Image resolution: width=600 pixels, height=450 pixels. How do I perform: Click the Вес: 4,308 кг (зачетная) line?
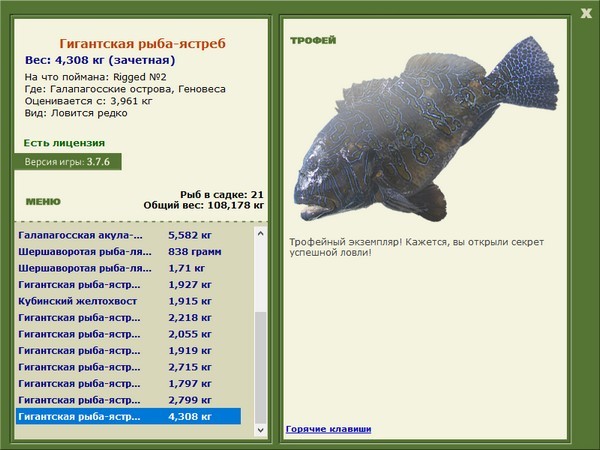pyautogui.click(x=100, y=60)
